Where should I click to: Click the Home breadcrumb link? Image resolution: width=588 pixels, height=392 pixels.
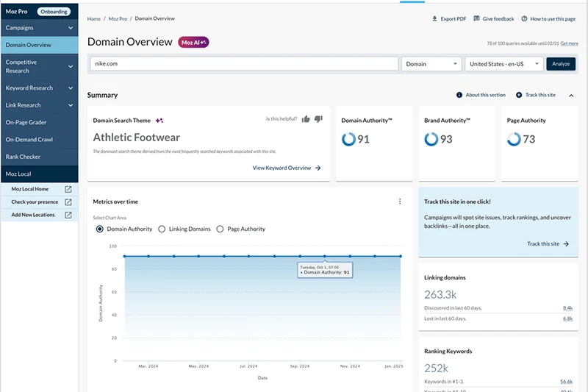[x=94, y=19]
